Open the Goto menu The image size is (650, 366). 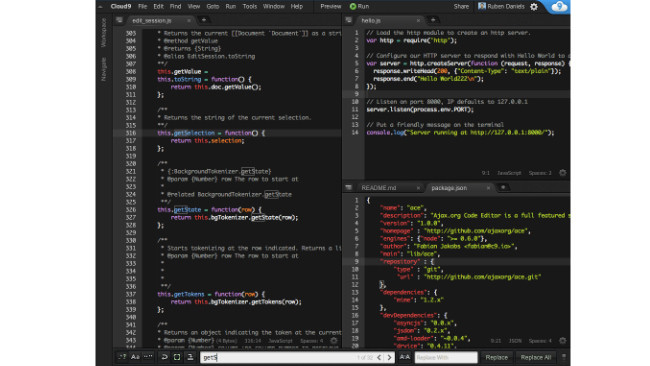click(x=213, y=7)
